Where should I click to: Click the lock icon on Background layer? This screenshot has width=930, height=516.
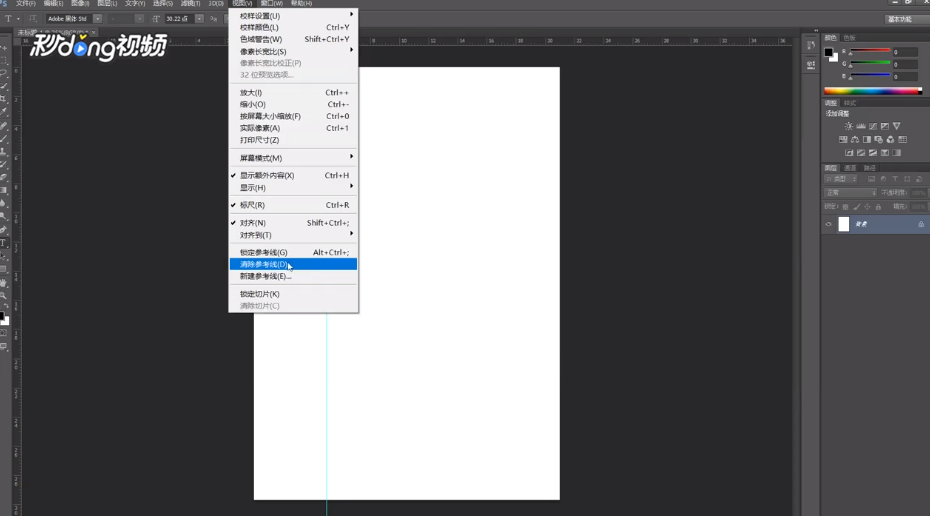click(x=921, y=224)
